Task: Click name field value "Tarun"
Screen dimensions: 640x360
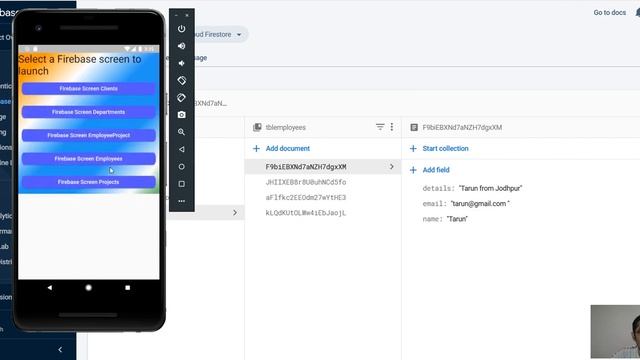Action: click(x=457, y=219)
